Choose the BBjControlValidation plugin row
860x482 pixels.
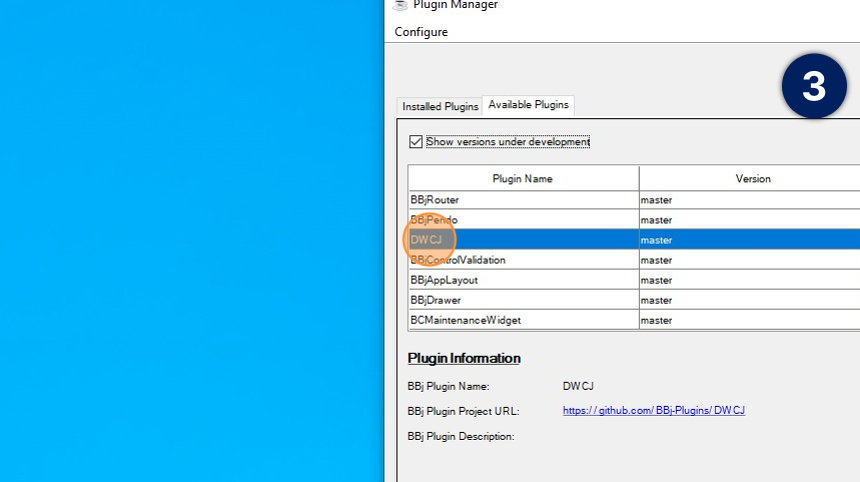[457, 260]
